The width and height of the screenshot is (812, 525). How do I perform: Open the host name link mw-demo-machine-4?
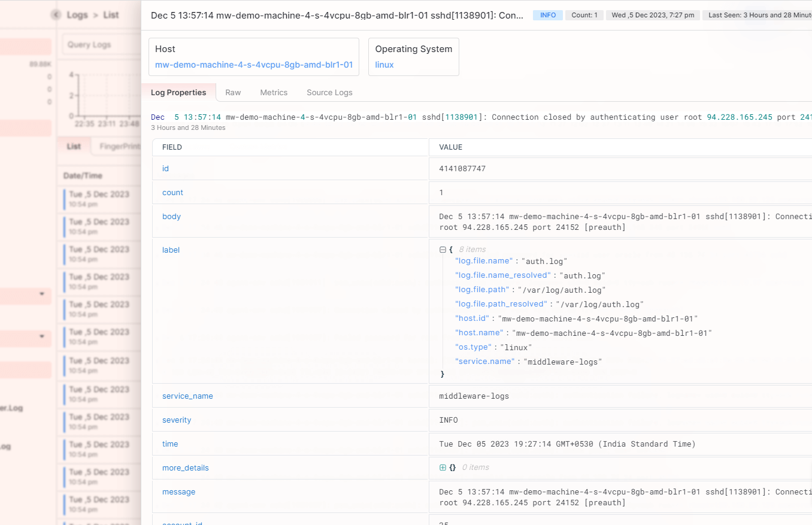253,65
